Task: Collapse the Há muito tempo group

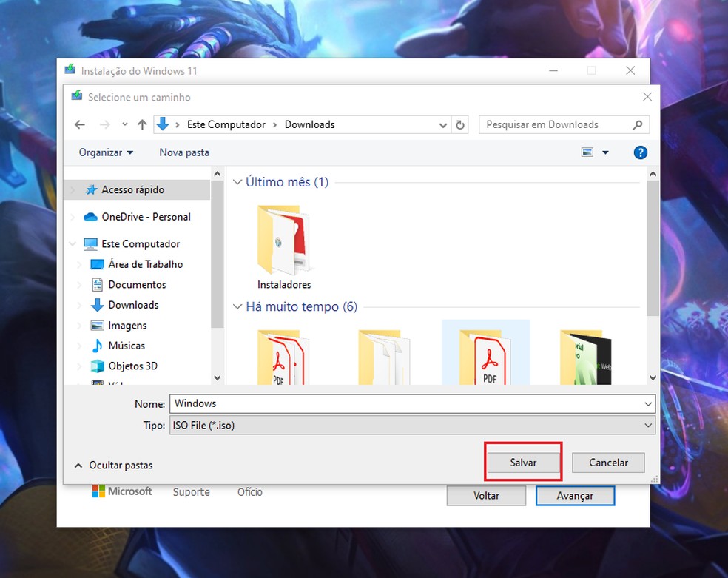Action: point(237,307)
